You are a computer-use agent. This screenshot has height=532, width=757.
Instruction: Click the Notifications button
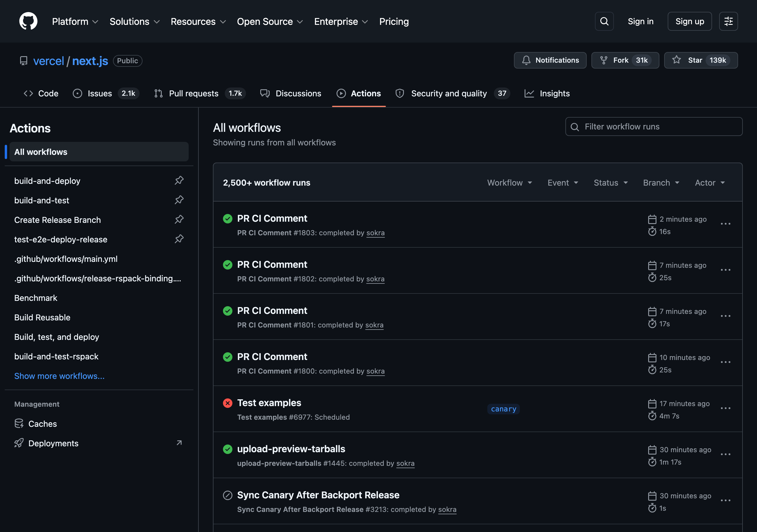[550, 60]
